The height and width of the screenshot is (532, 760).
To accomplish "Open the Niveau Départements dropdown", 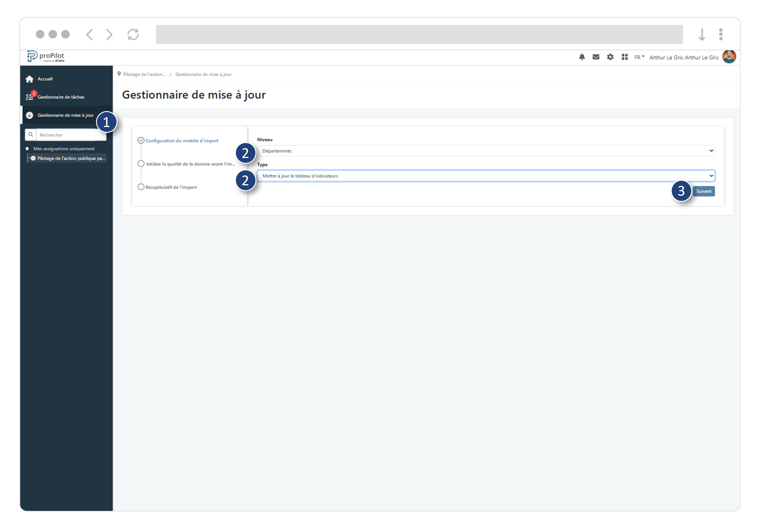I will click(x=486, y=151).
